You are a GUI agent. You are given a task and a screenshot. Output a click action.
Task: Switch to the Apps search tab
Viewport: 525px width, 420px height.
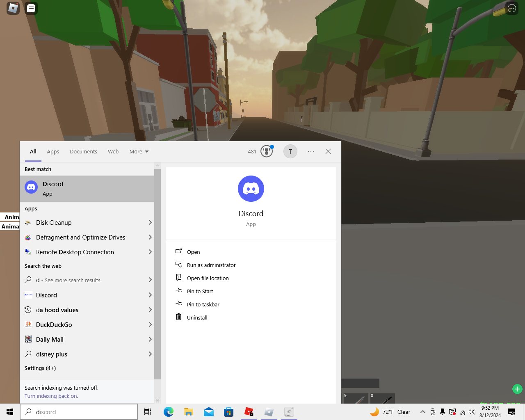[x=53, y=151]
